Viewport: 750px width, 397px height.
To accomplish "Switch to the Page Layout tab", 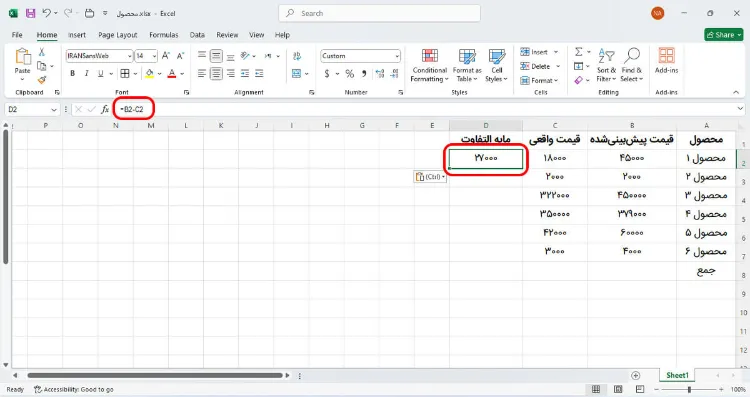I will (x=118, y=35).
